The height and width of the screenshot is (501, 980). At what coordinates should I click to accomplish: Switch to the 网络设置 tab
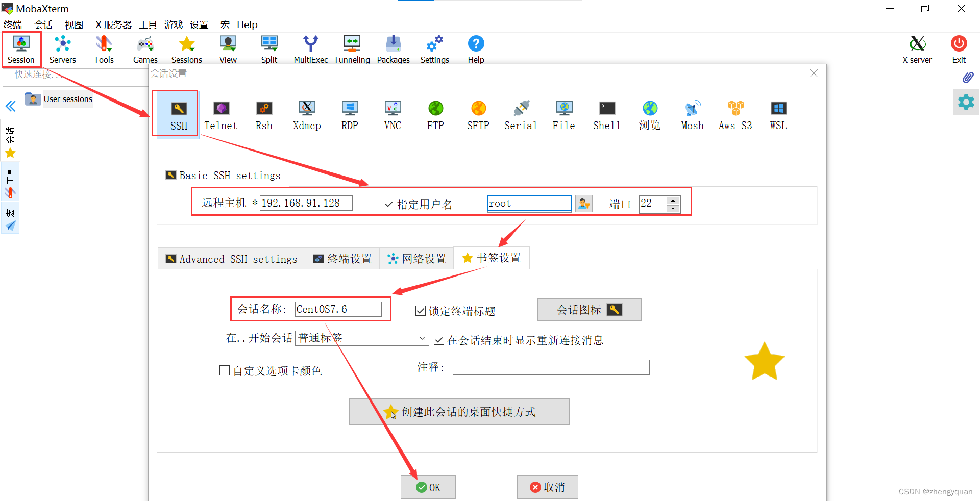coord(417,259)
